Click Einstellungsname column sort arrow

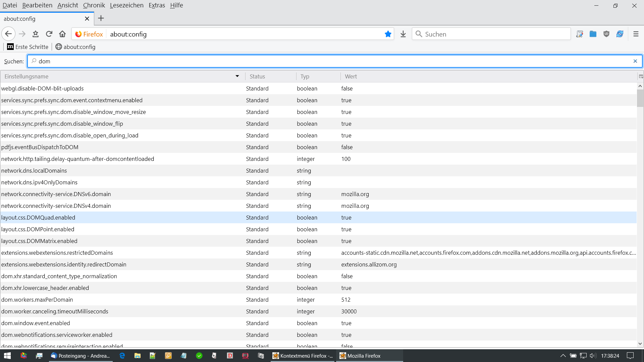pos(237,76)
